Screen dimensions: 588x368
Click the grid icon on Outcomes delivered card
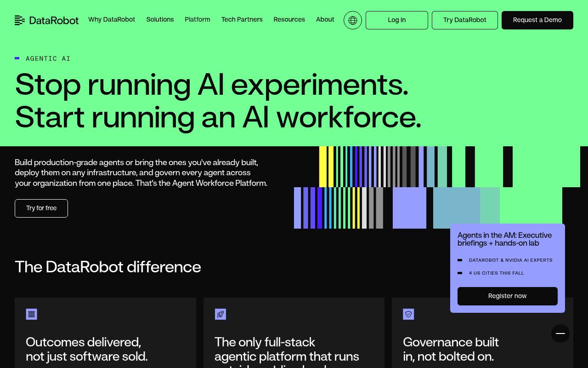point(32,314)
